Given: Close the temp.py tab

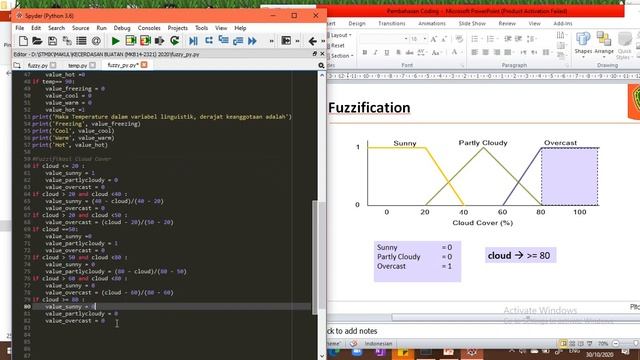Looking at the screenshot, I should tap(93, 65).
